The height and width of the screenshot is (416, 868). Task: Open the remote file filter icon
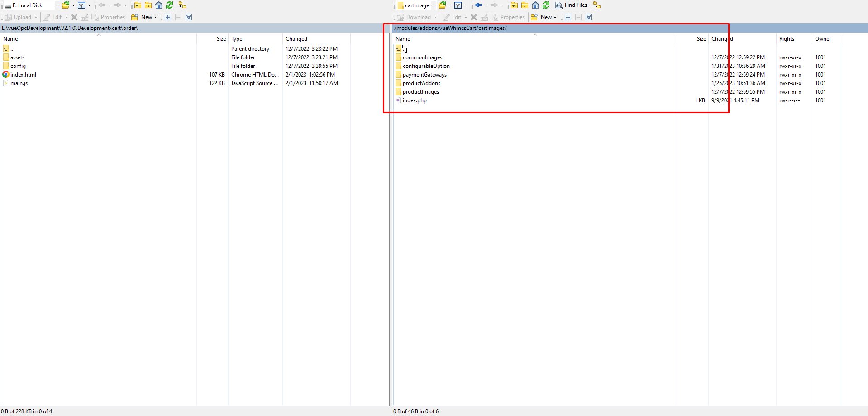tap(458, 5)
